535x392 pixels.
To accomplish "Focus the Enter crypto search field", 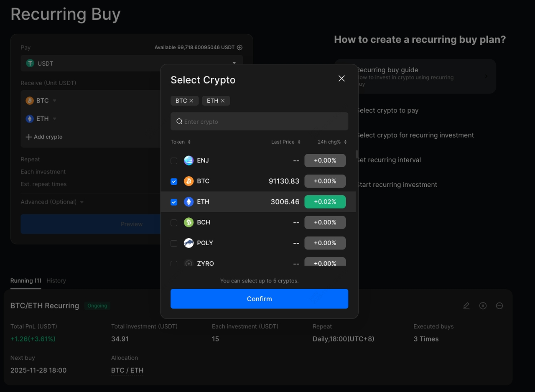I will (263, 122).
